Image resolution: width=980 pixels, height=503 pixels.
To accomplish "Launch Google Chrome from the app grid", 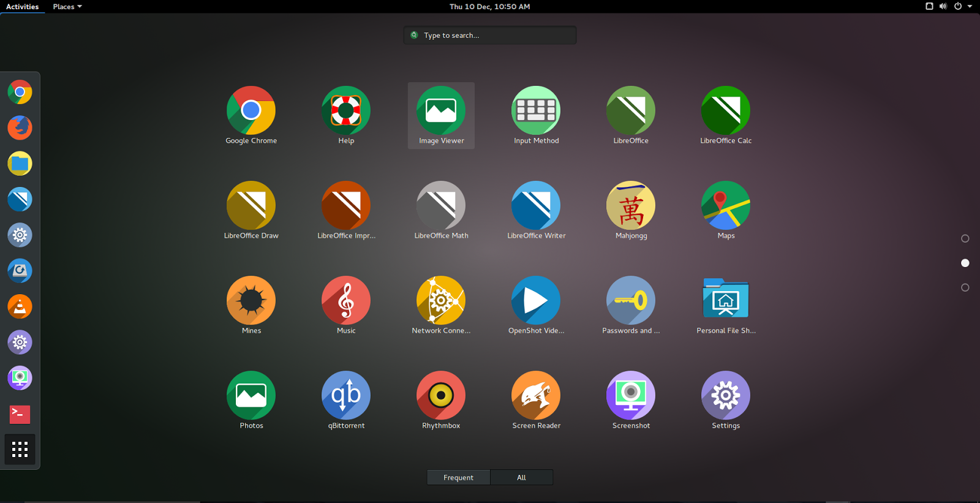I will tap(251, 110).
